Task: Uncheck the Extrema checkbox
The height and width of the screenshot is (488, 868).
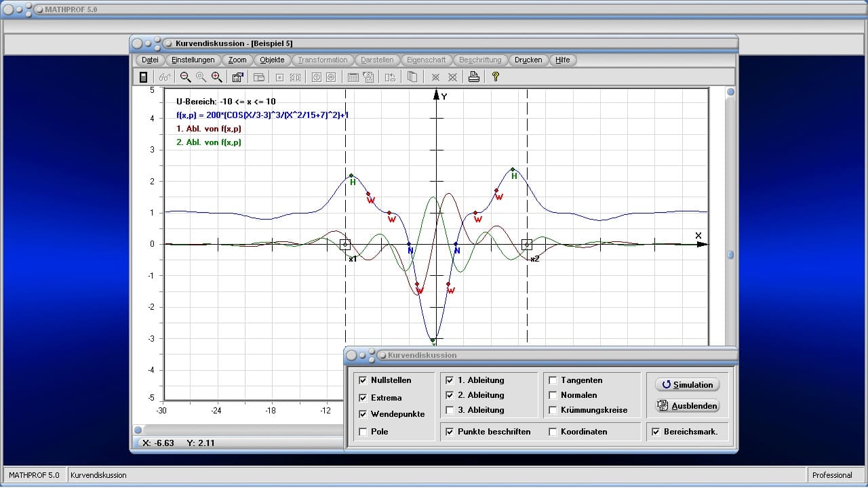Action: (363, 398)
